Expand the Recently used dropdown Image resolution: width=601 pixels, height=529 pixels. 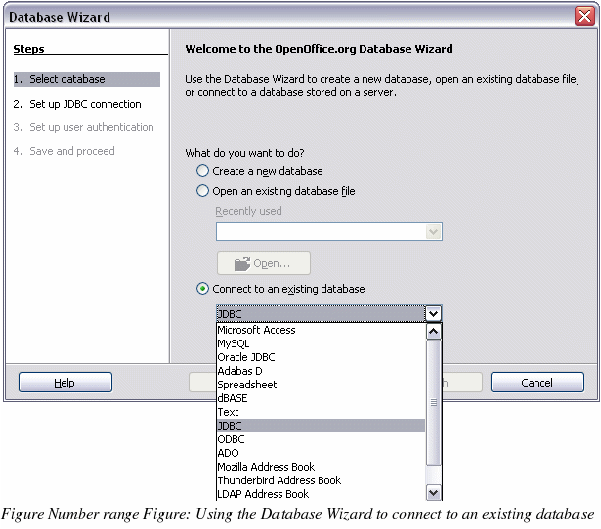(433, 231)
